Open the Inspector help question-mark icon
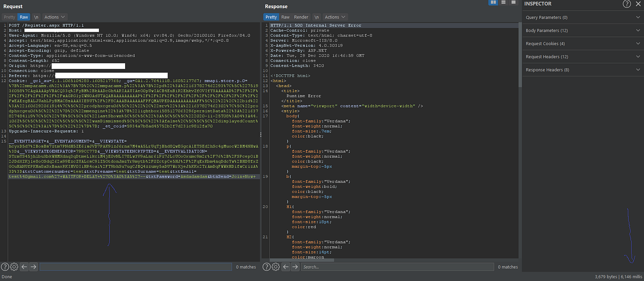The width and height of the screenshot is (644, 281). click(x=627, y=4)
